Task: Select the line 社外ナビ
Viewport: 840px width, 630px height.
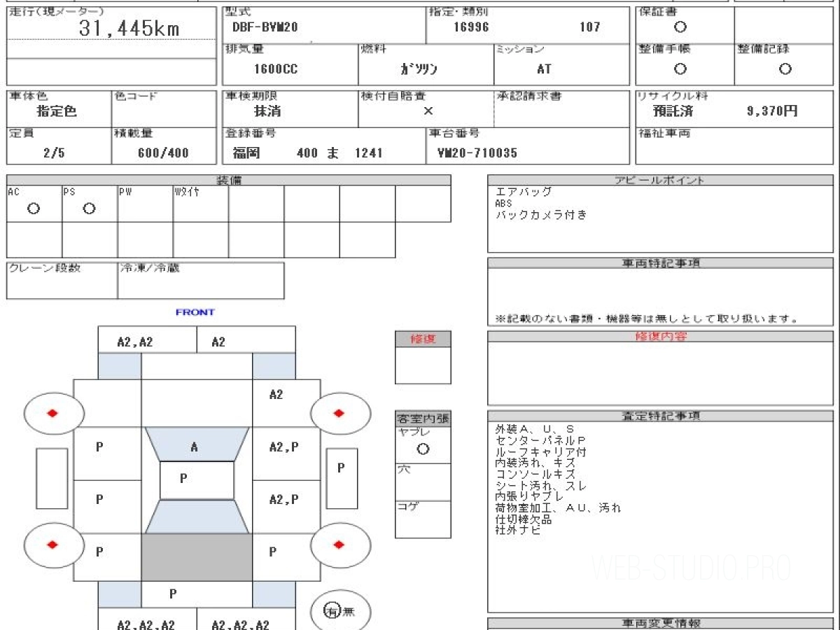Action: click(x=518, y=530)
